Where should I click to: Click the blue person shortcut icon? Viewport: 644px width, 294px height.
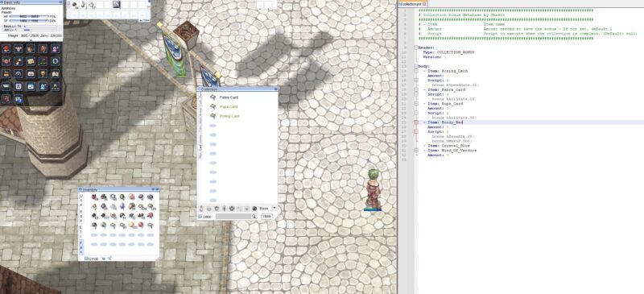coord(43,86)
